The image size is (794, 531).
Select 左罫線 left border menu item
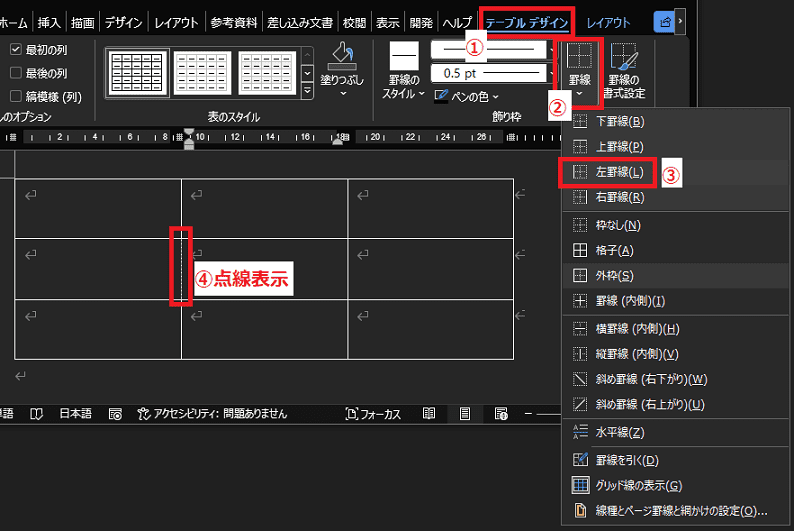click(x=620, y=173)
